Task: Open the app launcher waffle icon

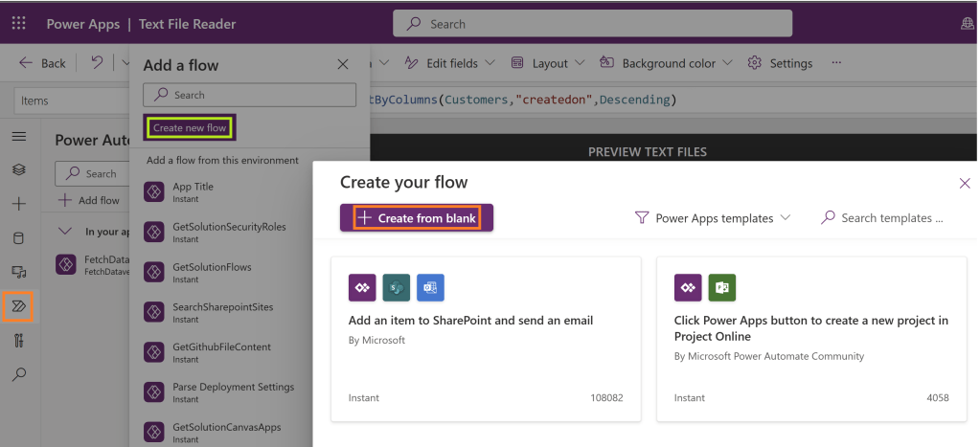Action: pos(19,24)
